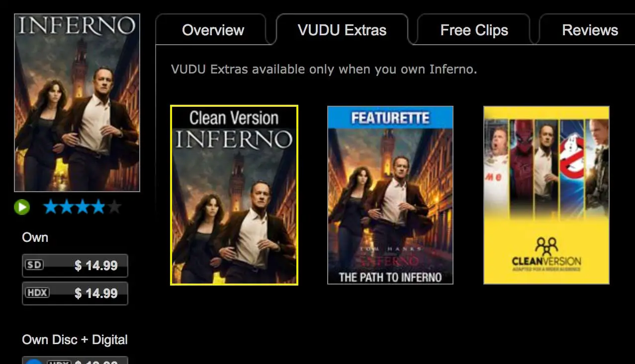The image size is (635, 364).
Task: Click the three-people CleanVersion logo icon
Action: click(546, 246)
